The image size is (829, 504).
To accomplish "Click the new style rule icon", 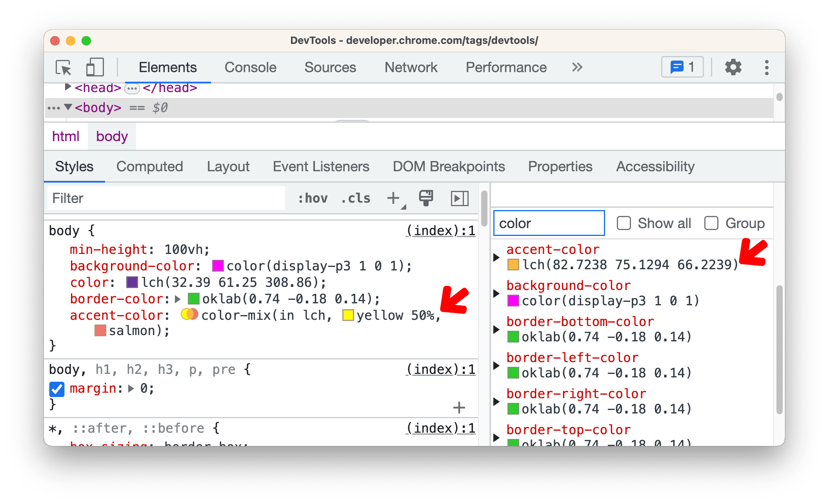I will [394, 198].
